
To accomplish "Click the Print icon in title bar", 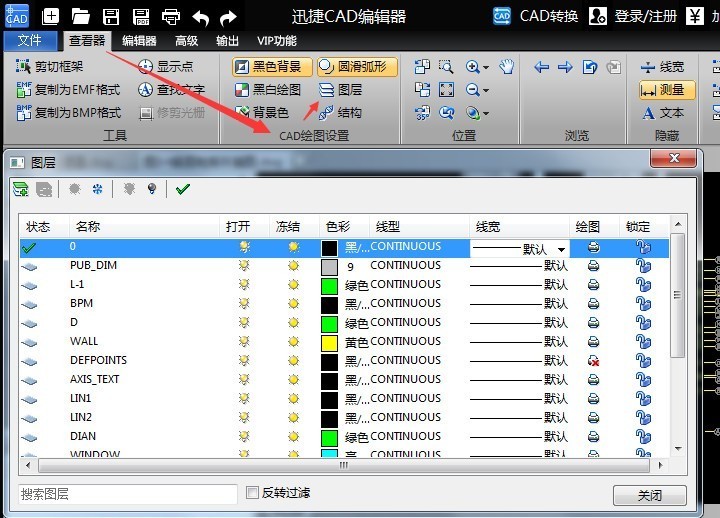I will pyautogui.click(x=171, y=16).
